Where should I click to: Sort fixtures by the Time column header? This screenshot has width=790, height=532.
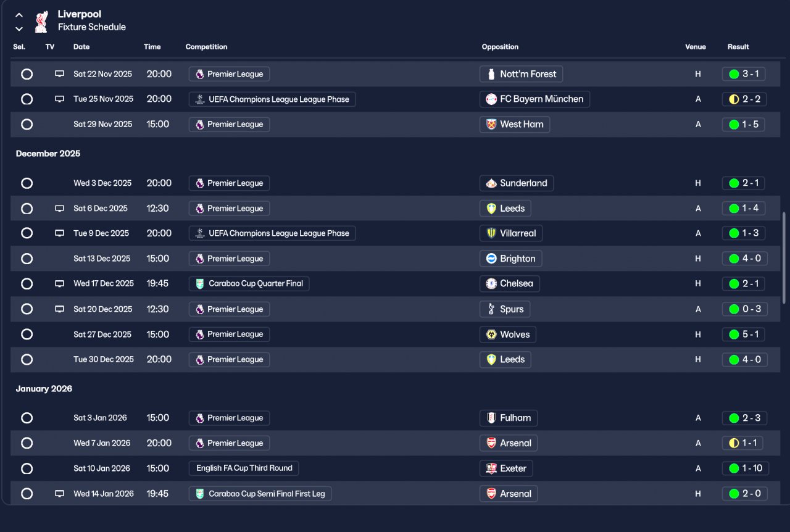click(x=152, y=47)
